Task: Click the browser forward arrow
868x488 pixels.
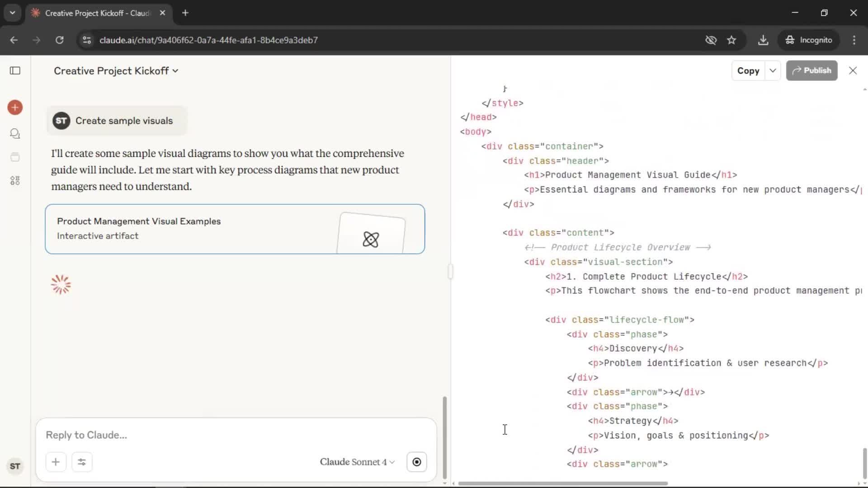Action: (x=37, y=40)
